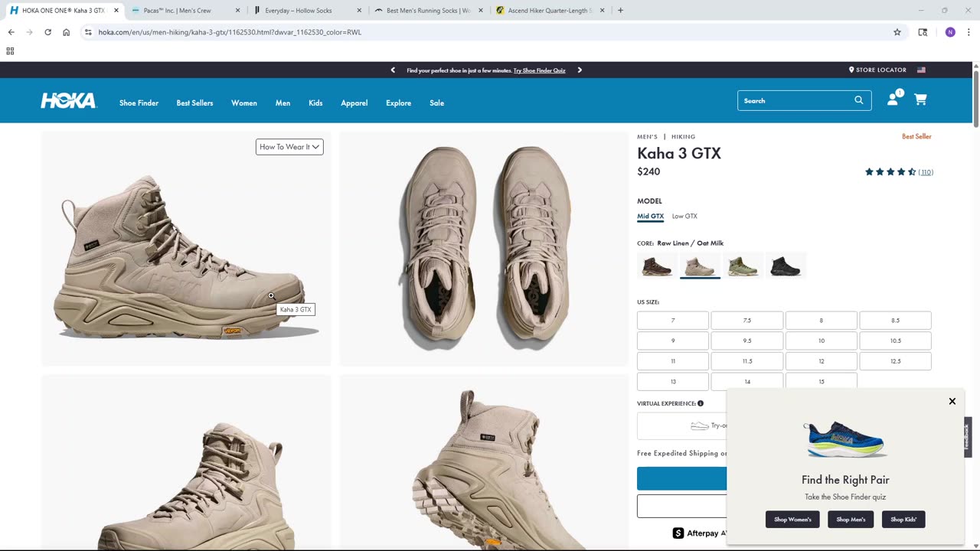Open the Explore navigation menu
This screenshot has width=980, height=551.
pyautogui.click(x=398, y=103)
